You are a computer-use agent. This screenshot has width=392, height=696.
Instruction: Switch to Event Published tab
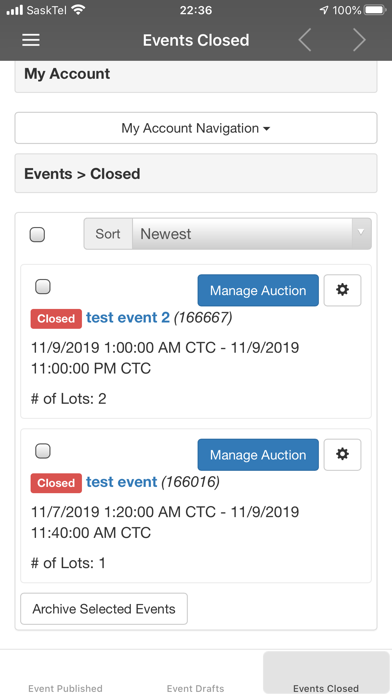65,688
